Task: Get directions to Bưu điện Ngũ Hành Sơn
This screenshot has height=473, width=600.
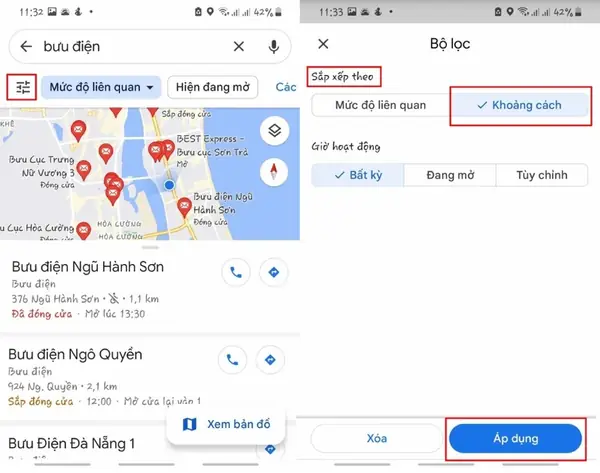Action: 274,272
